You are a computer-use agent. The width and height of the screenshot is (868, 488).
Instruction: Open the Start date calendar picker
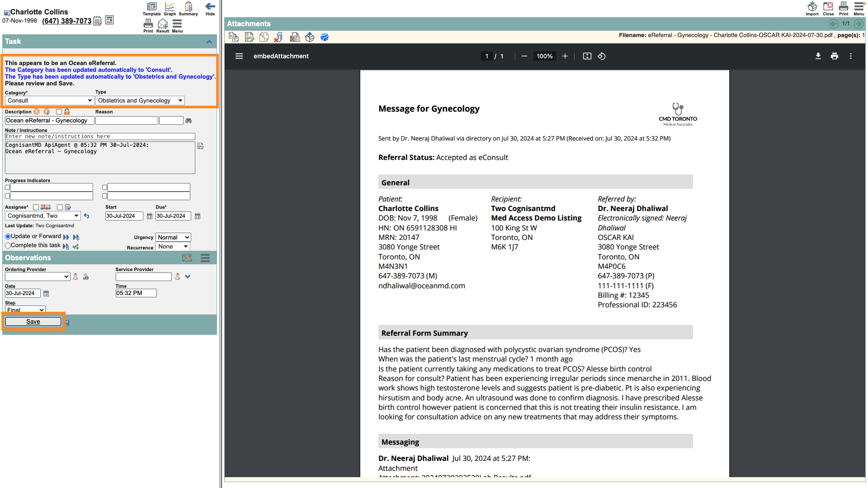click(150, 216)
